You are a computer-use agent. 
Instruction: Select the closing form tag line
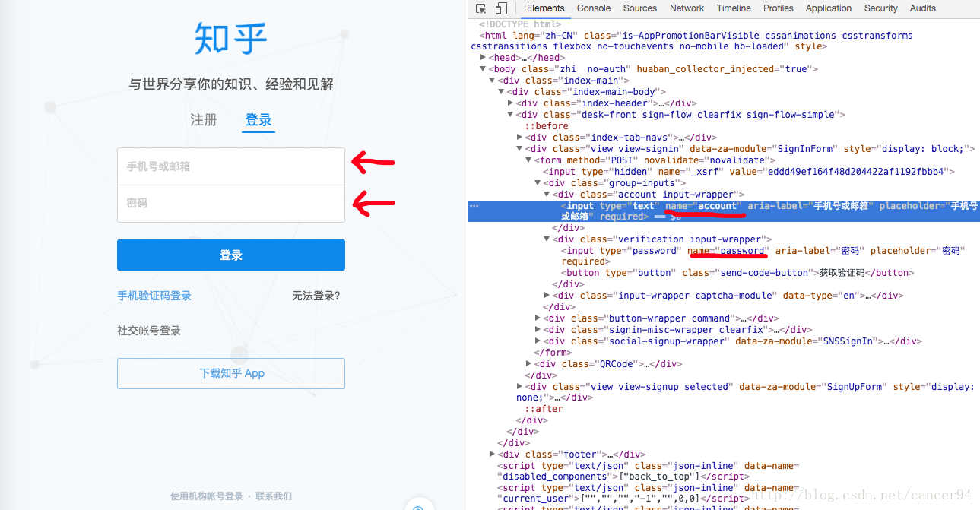coord(552,353)
